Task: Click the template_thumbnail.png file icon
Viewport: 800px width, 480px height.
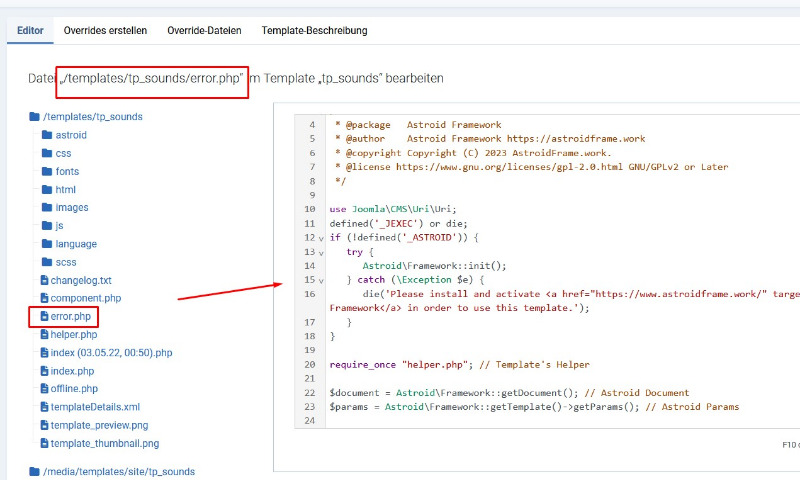Action: [44, 443]
